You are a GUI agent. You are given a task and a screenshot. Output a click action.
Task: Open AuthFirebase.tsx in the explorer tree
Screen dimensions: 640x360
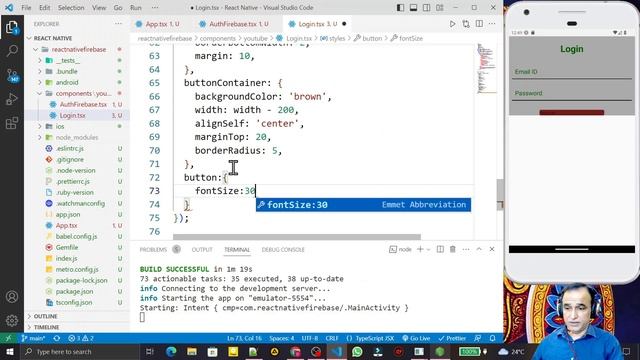(x=78, y=104)
